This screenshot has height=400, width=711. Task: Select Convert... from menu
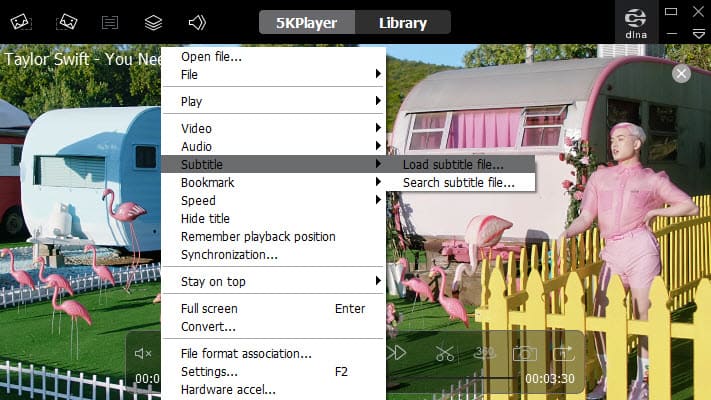[273, 327]
